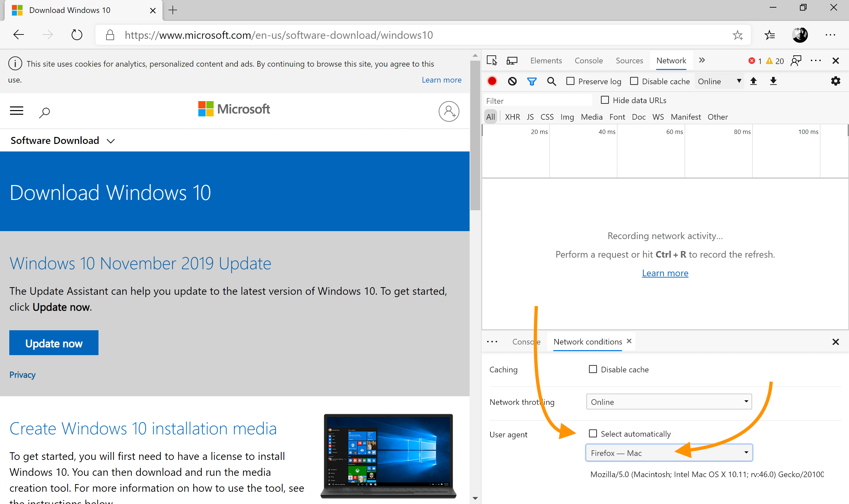Export HAR file with download arrow

point(773,81)
